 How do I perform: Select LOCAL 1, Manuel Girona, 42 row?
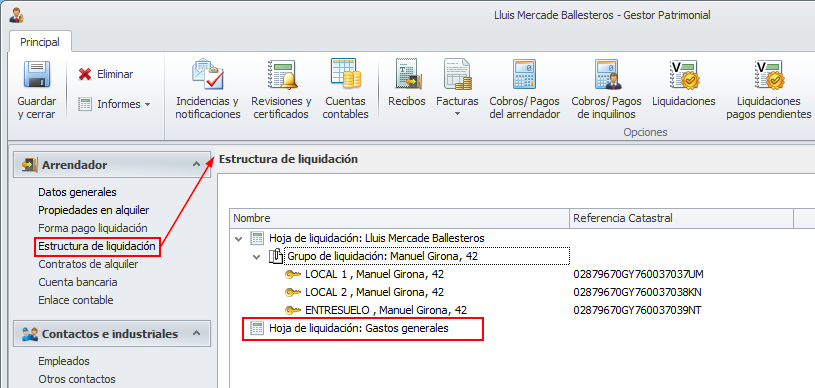pos(374,274)
